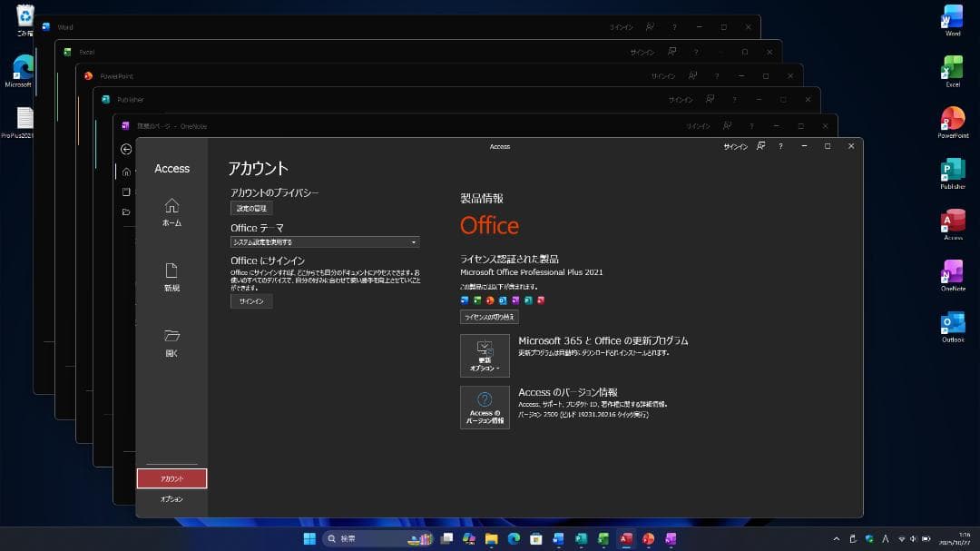Click the サインイン button under Office にサインイン
This screenshot has height=551, width=980.
point(251,300)
